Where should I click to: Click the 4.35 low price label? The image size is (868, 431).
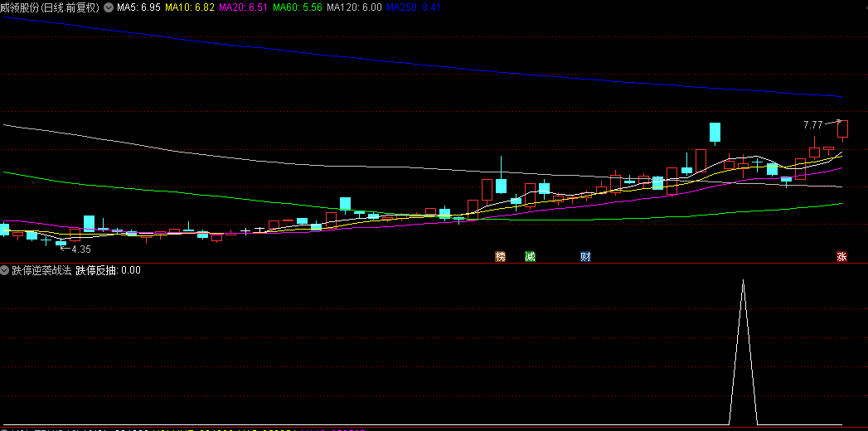pyautogui.click(x=80, y=249)
